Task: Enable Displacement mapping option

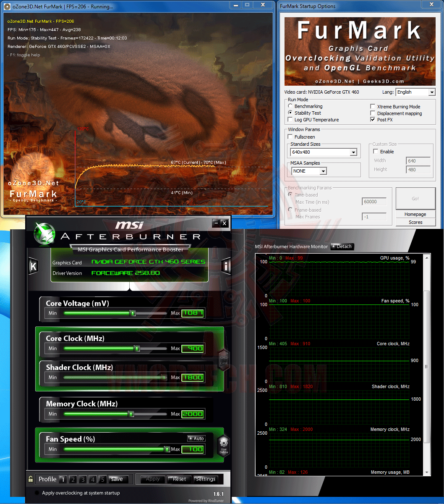Action: (373, 113)
